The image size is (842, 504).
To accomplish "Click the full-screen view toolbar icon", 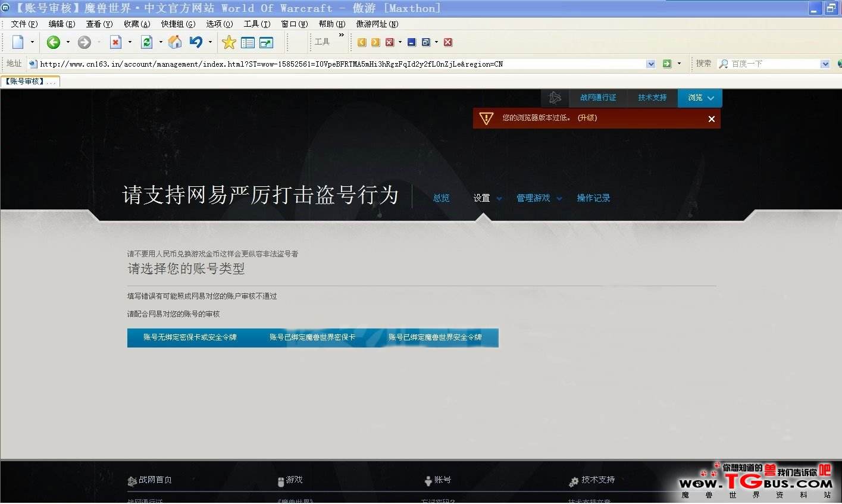I will coord(266,43).
